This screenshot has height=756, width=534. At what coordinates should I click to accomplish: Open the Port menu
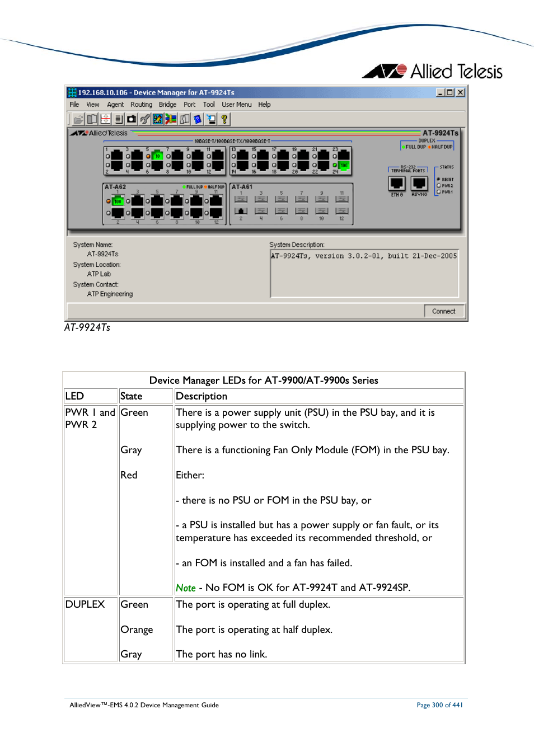(x=190, y=105)
